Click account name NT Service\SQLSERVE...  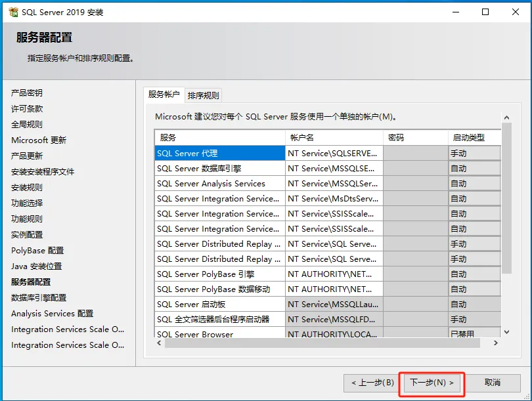point(334,154)
